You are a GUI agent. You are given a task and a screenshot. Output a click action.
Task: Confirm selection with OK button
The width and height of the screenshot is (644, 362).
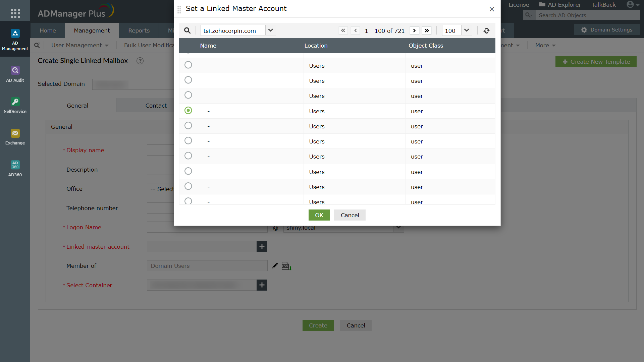(319, 215)
